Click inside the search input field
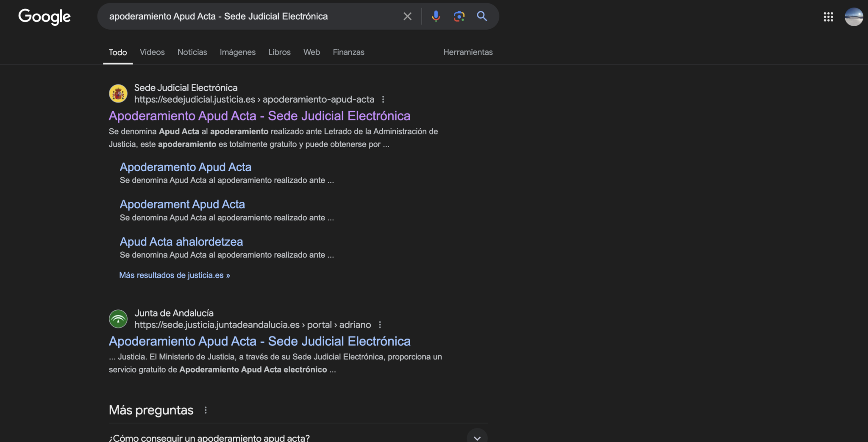Image resolution: width=868 pixels, height=442 pixels. pos(250,17)
